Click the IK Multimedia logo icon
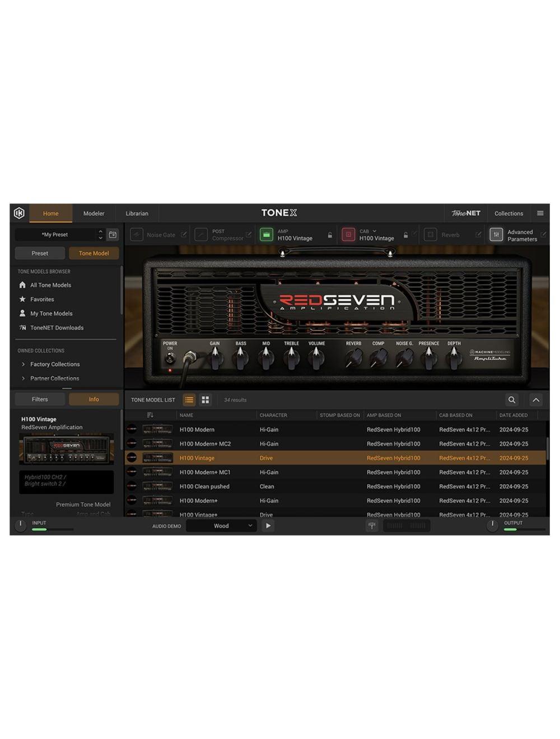Screen dimensions: 560x739 [19, 213]
